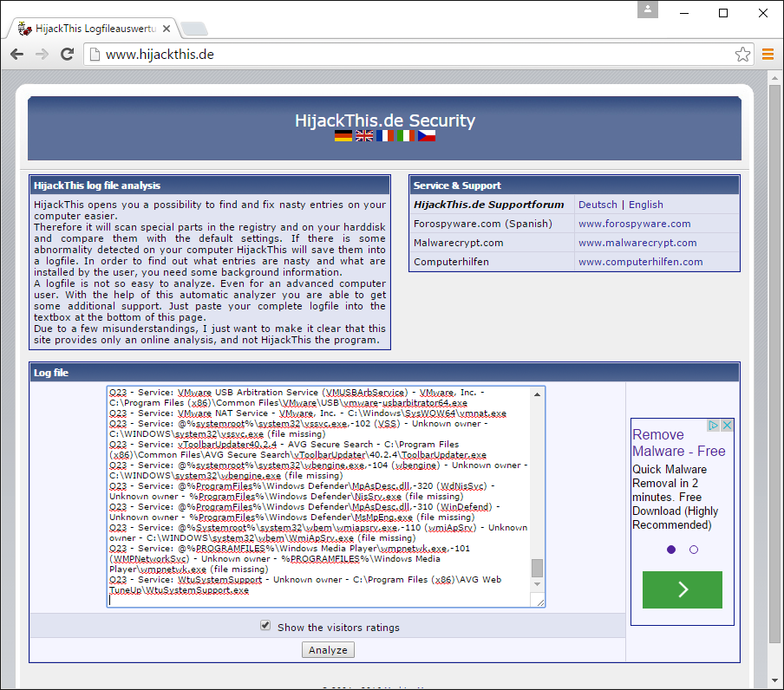Click the VMware NAT Service log line
The height and width of the screenshot is (690, 784).
pos(308,413)
